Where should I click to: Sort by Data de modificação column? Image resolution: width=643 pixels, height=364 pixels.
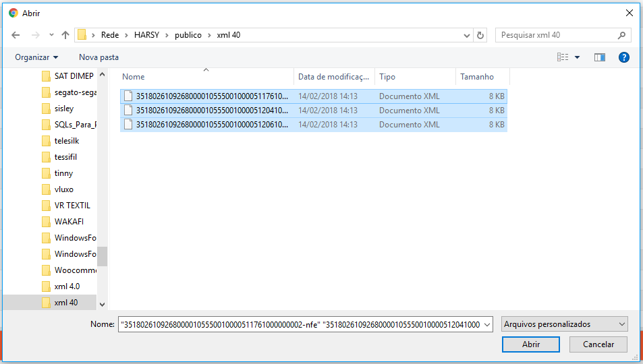pos(334,77)
